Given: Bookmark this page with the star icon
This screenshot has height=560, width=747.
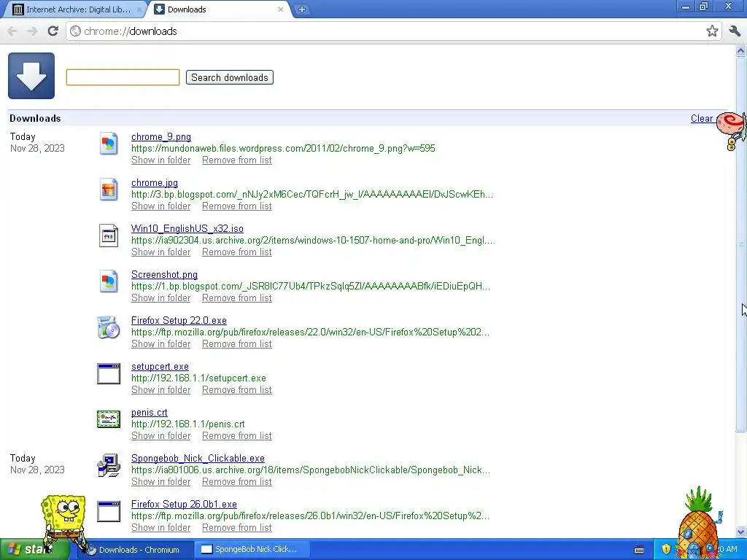Looking at the screenshot, I should (x=712, y=31).
